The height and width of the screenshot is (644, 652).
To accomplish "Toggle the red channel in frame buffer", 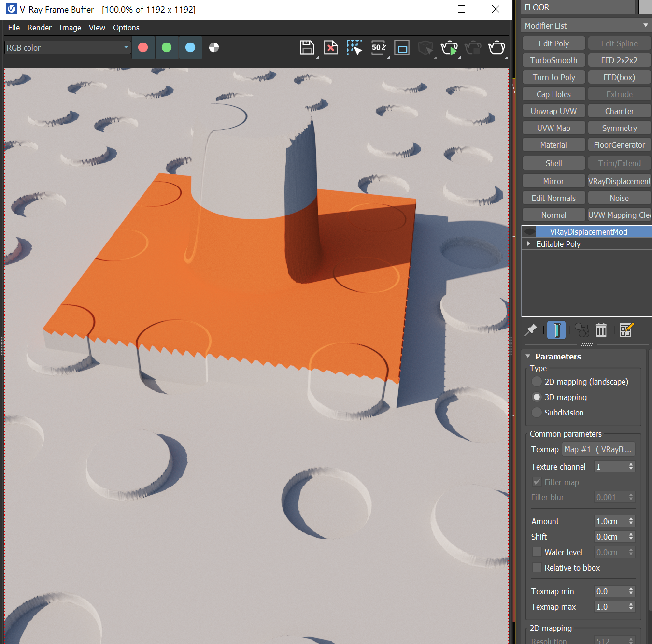I will [x=143, y=47].
